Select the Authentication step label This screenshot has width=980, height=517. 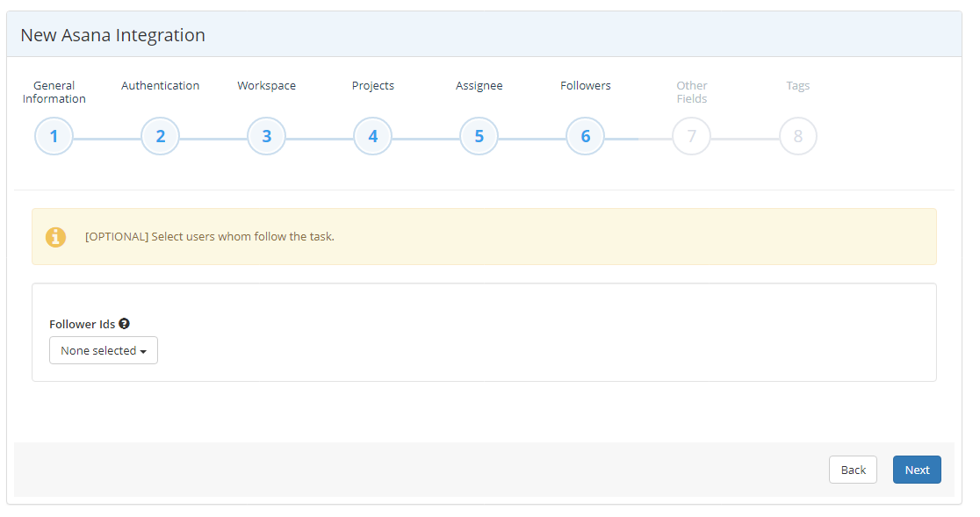click(x=160, y=85)
